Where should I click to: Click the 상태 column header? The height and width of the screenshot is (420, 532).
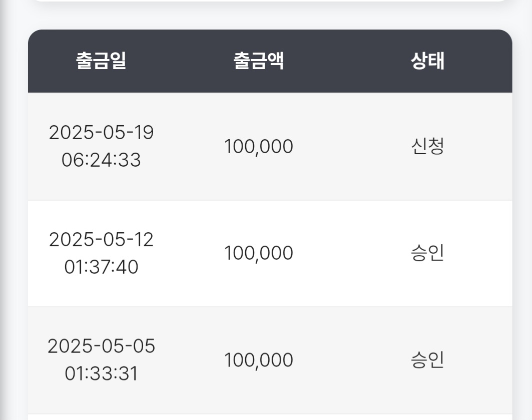point(427,61)
